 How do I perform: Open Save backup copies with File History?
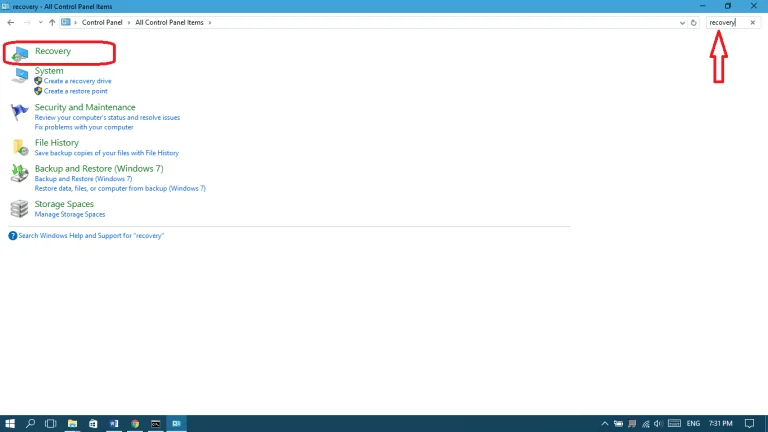[x=106, y=153]
